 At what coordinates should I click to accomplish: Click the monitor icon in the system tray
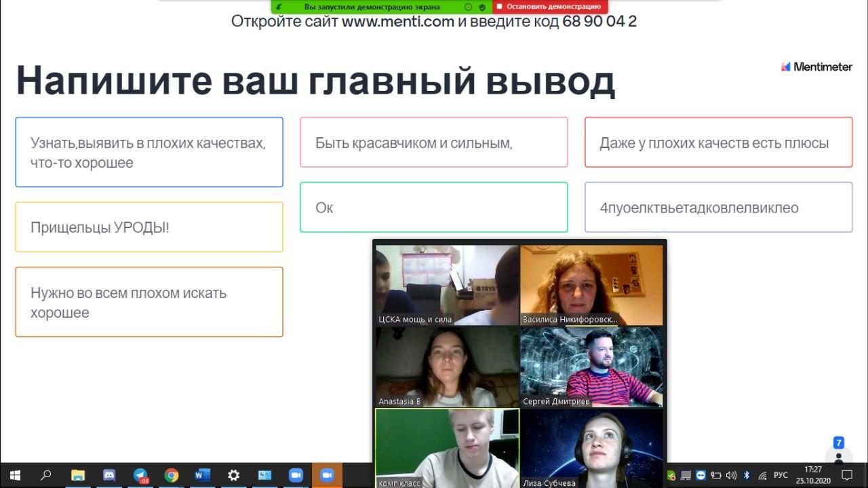click(x=686, y=475)
